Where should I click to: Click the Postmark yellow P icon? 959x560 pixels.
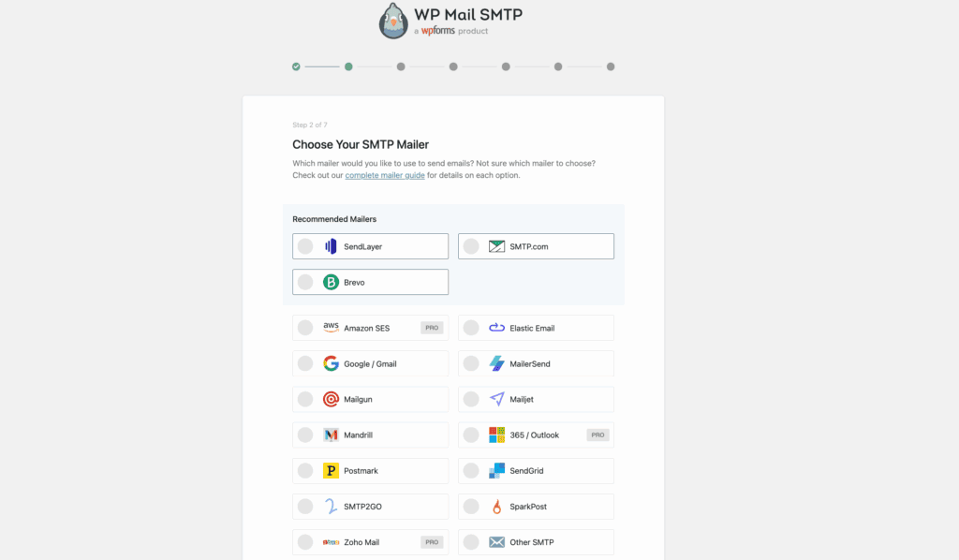(x=331, y=471)
